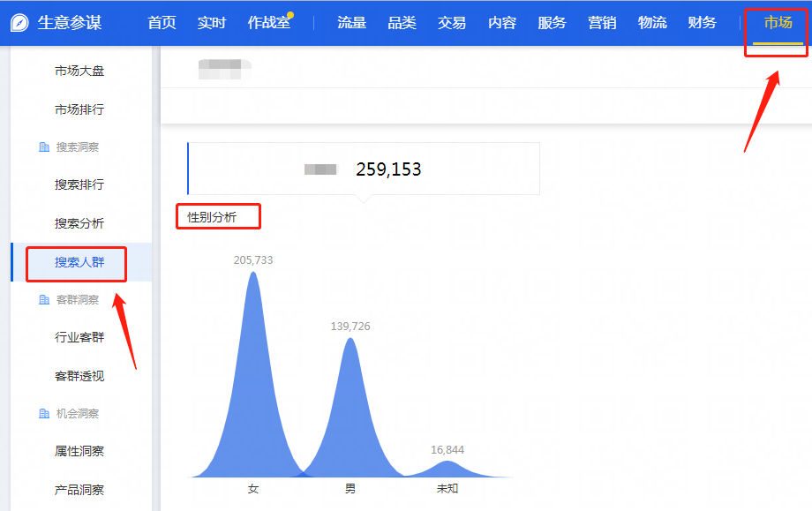
Task: Open 市场排行 in the sidebar
Action: click(x=79, y=109)
